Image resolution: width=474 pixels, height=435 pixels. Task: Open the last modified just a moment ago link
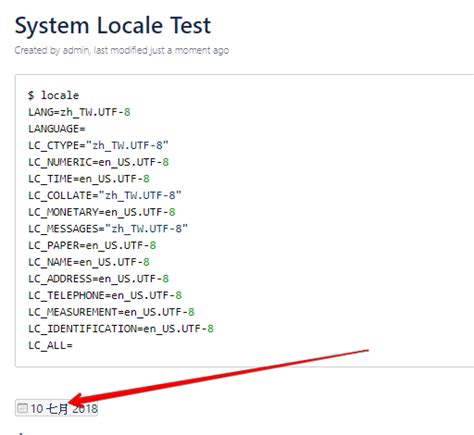161,50
